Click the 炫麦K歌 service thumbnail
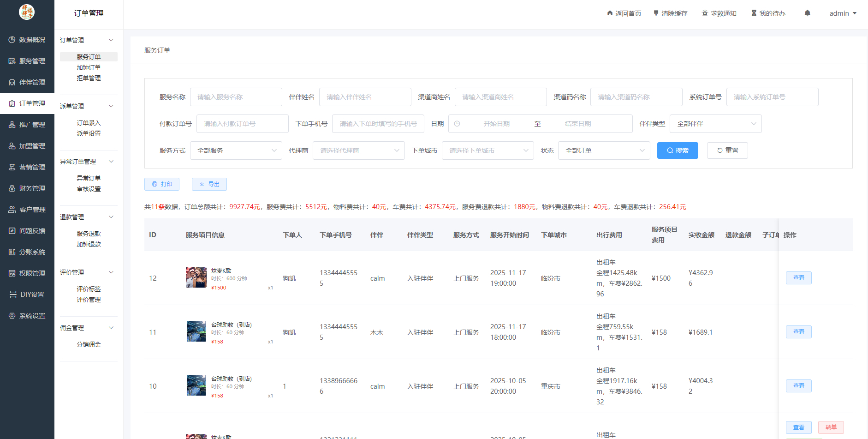Screen dimensions: 868x439 coord(196,277)
